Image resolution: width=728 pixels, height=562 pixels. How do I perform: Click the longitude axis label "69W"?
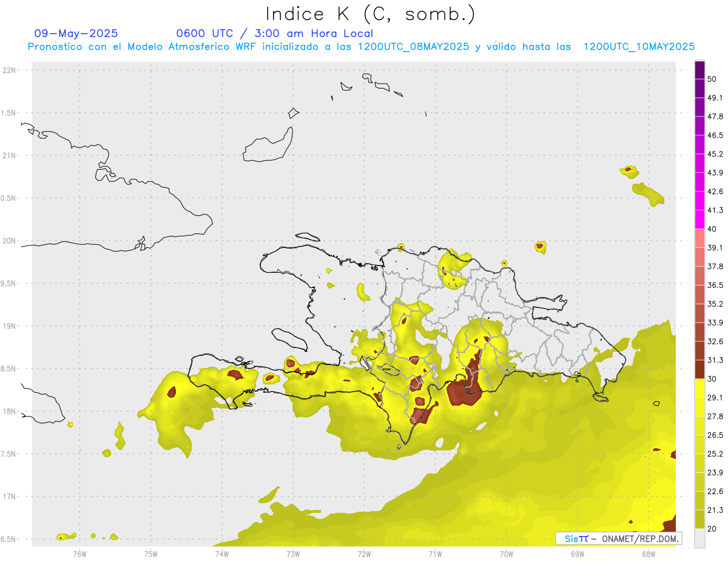pyautogui.click(x=578, y=553)
